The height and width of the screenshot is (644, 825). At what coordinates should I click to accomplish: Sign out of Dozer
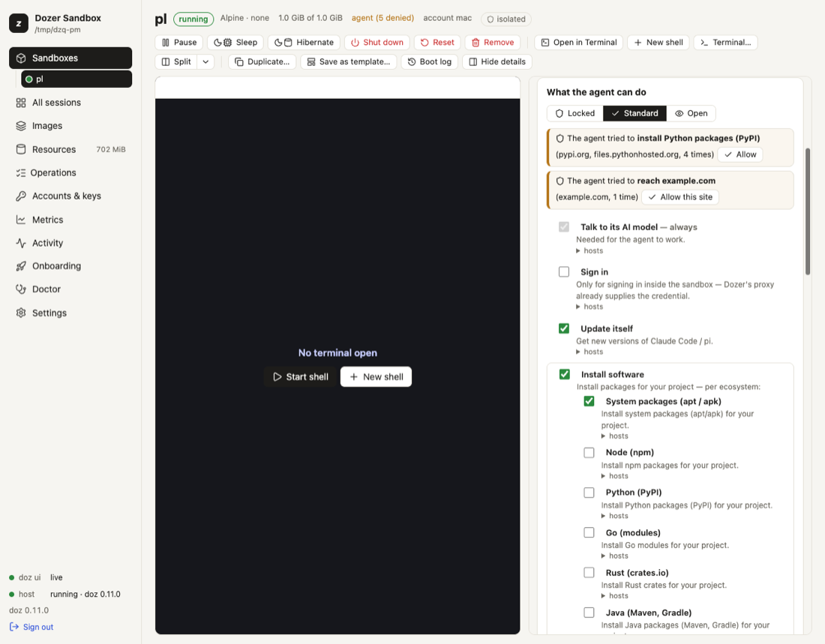(31, 627)
